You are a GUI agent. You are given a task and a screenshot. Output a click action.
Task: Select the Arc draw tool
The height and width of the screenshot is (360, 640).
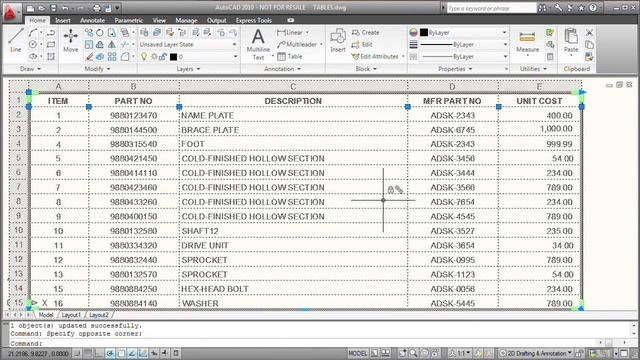[33, 33]
